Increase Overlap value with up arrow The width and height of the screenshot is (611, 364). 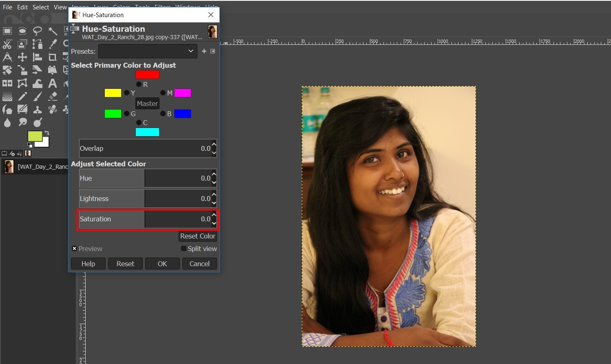214,145
